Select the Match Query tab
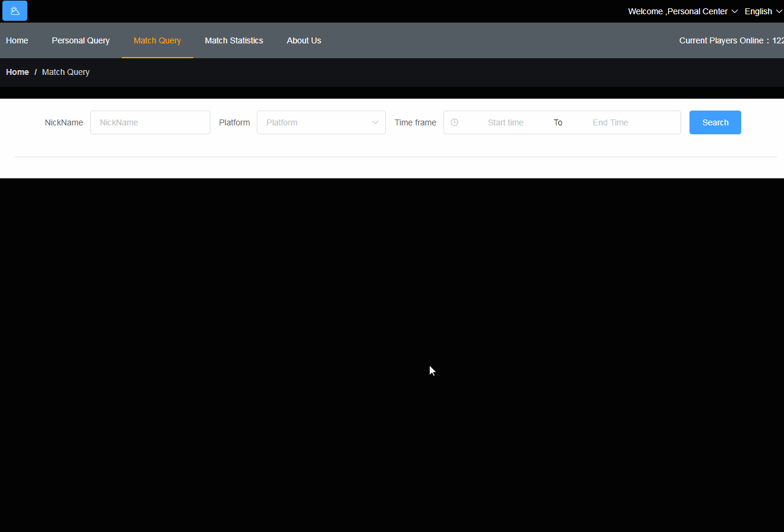784x532 pixels. [158, 40]
